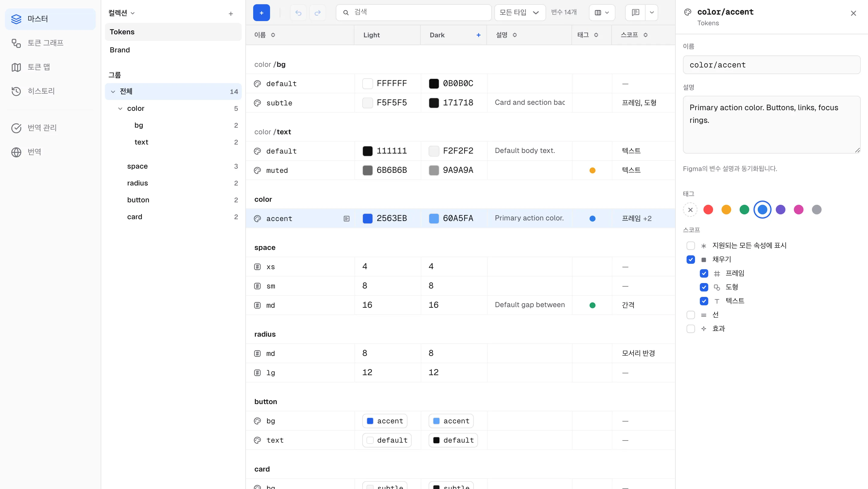Open the 컬렉션 dropdown
This screenshot has height=489, width=868.
[122, 13]
